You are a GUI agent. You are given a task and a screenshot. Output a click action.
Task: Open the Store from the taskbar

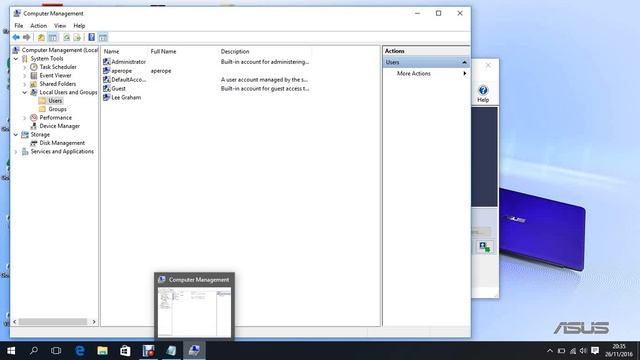(x=125, y=351)
